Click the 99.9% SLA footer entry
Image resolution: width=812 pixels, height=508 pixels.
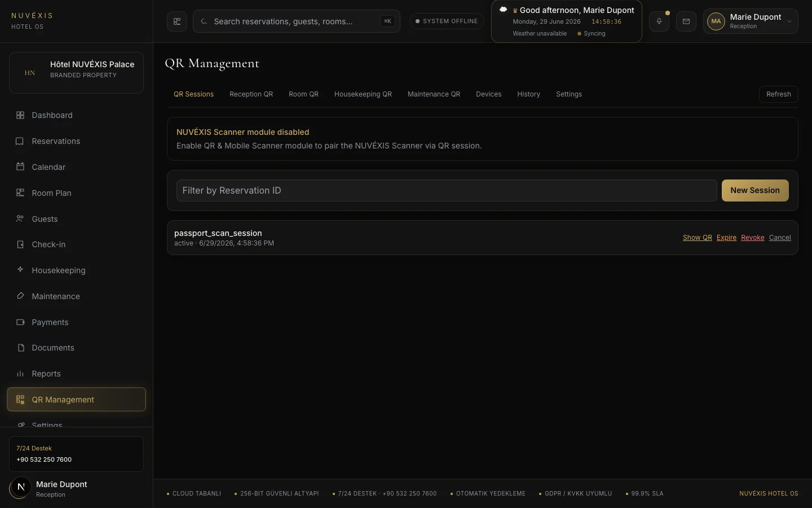[x=645, y=494]
